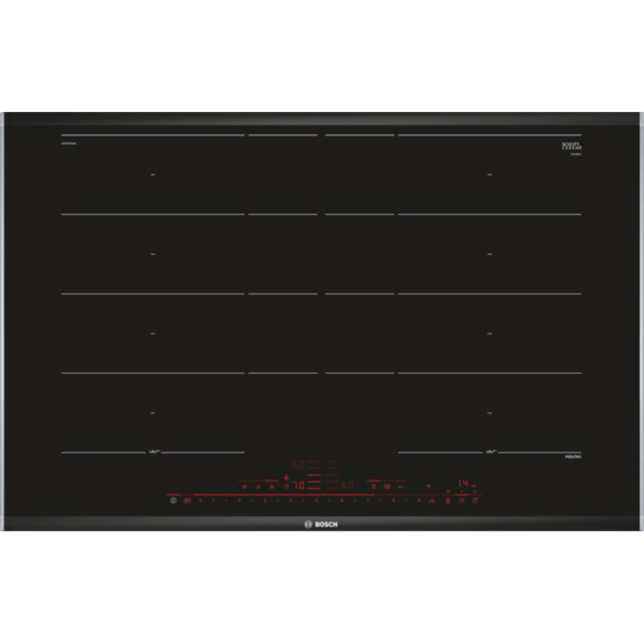Click the "Induction" label under the right zone
The image size is (644, 644).
(x=572, y=457)
